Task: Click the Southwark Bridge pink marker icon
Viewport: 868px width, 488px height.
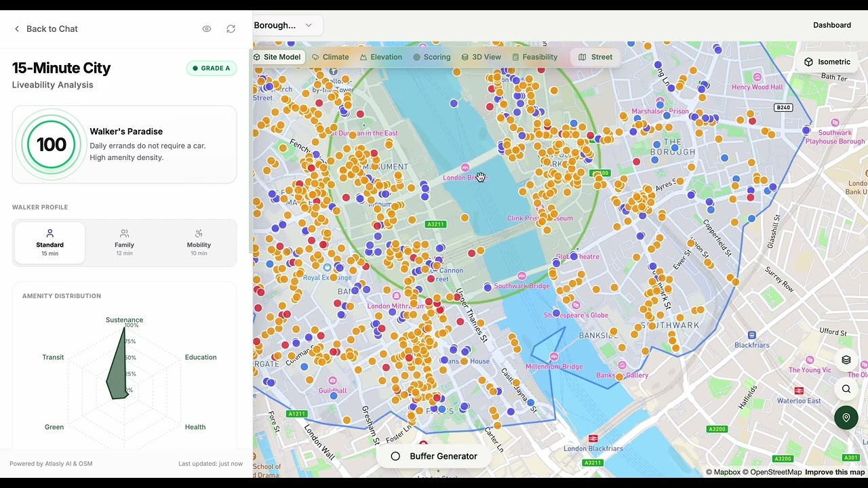Action: tap(521, 276)
